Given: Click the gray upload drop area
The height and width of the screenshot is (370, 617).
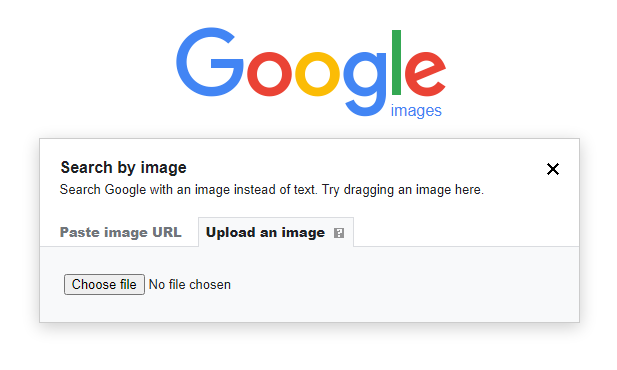Looking at the screenshot, I should coord(309,284).
